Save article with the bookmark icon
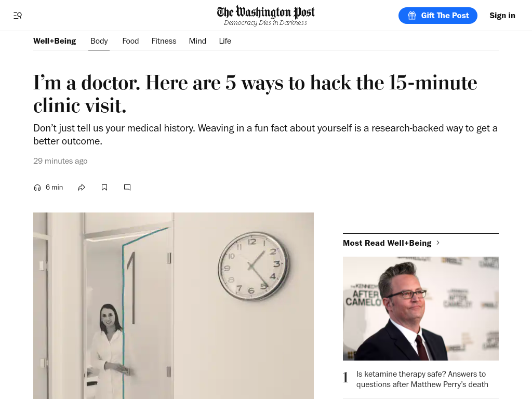This screenshot has height=399, width=532. coord(104,188)
